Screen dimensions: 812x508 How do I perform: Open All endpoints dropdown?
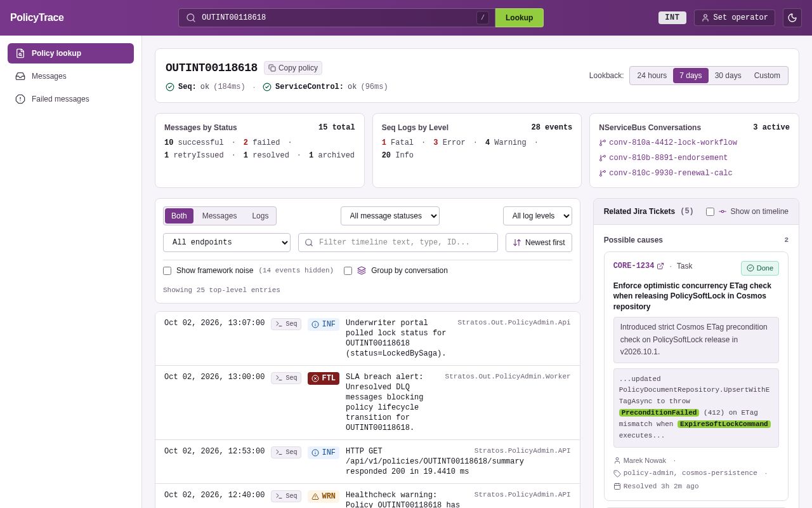coord(226,243)
